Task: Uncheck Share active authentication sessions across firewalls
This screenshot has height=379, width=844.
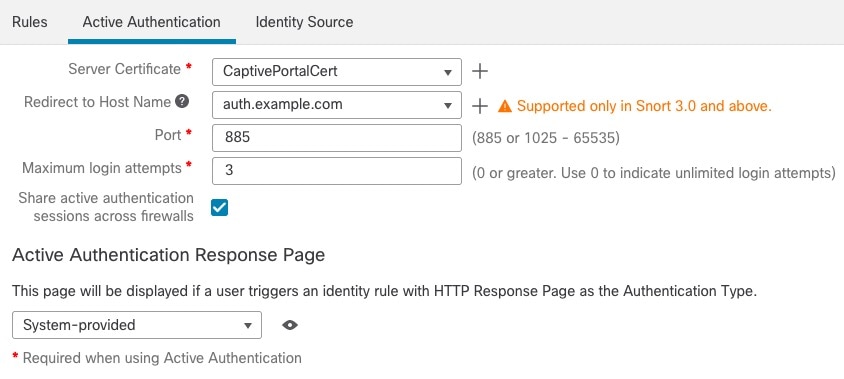Action: (220, 207)
